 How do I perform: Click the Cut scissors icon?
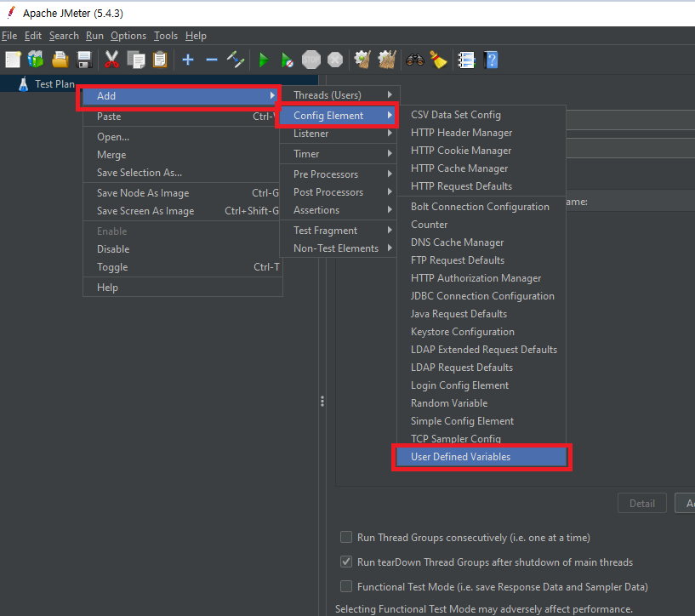(x=111, y=60)
